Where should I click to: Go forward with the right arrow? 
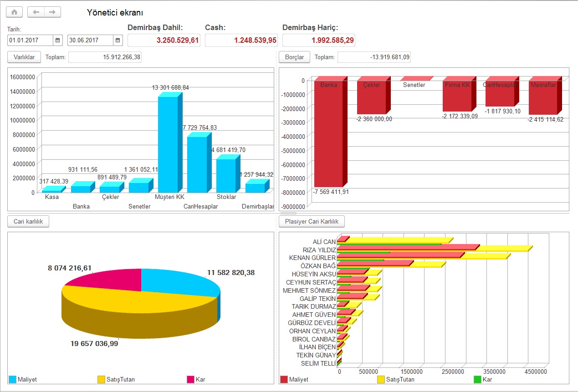(x=52, y=12)
